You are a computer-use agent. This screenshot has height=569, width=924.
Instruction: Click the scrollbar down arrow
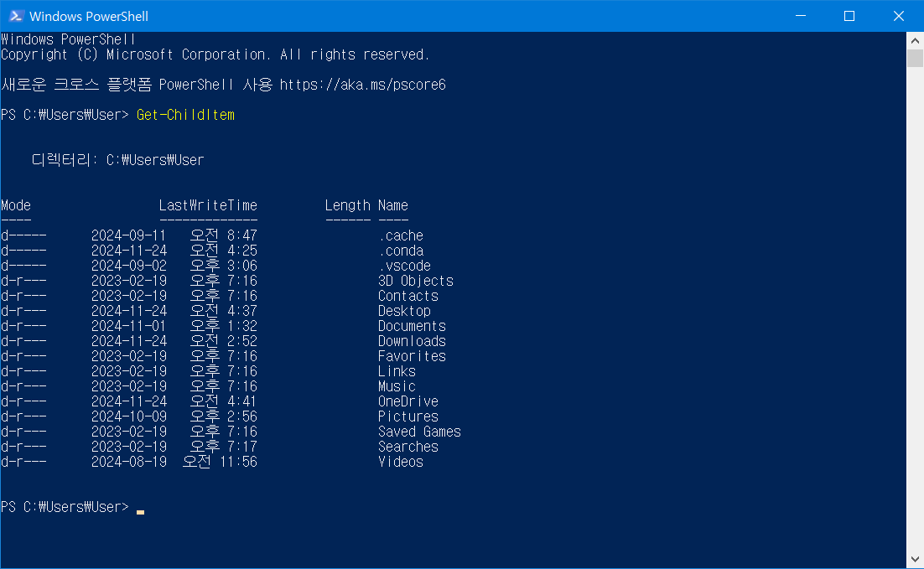point(915,560)
